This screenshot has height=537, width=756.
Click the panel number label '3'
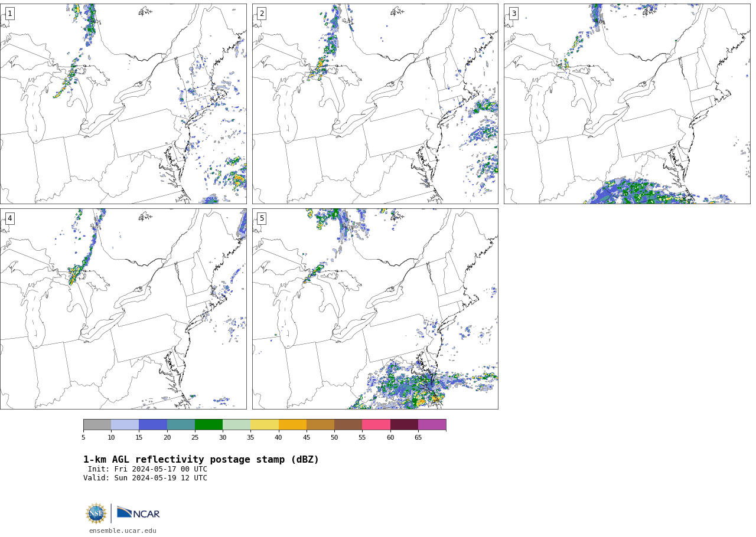click(513, 14)
